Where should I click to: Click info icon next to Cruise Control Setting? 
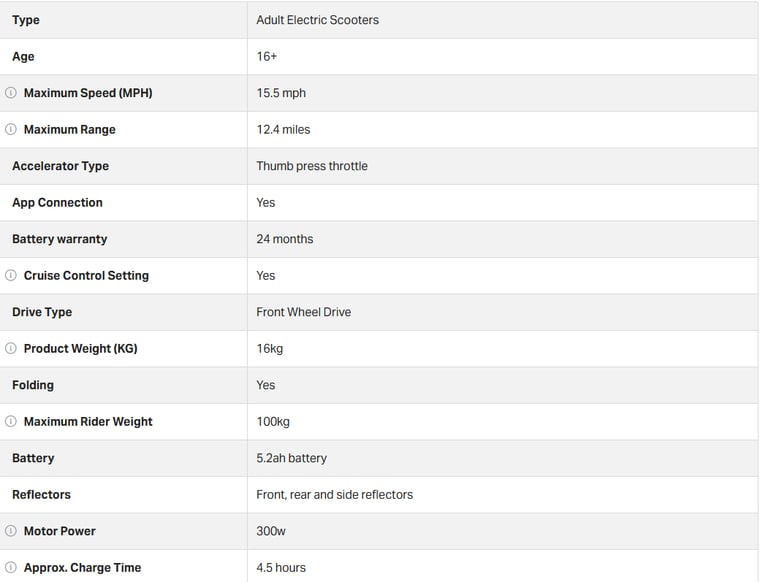[11, 275]
